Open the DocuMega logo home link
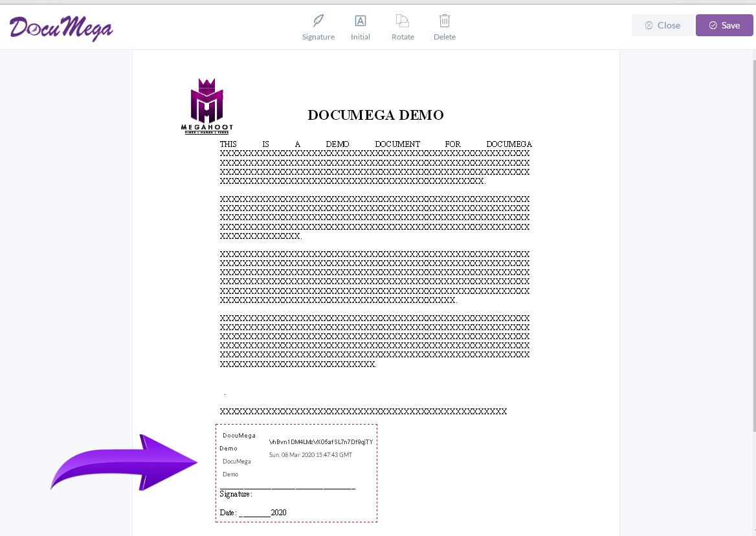Viewport: 756px width, 536px height. 61,28
